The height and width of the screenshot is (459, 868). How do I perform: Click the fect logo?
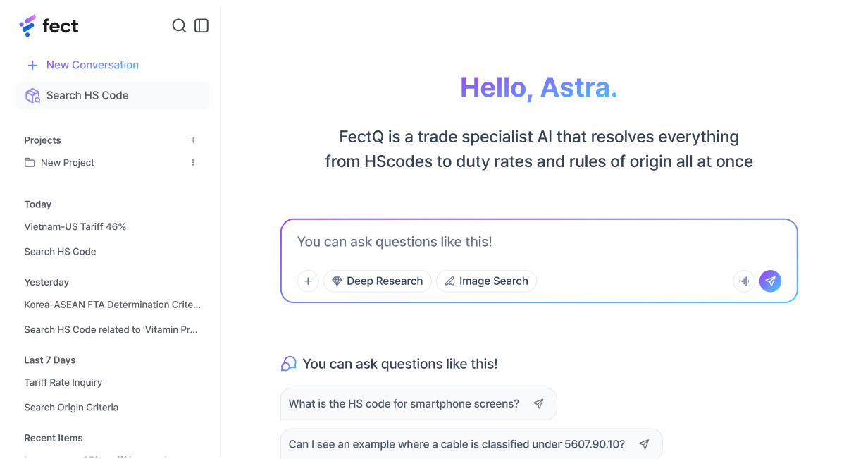[x=49, y=26]
